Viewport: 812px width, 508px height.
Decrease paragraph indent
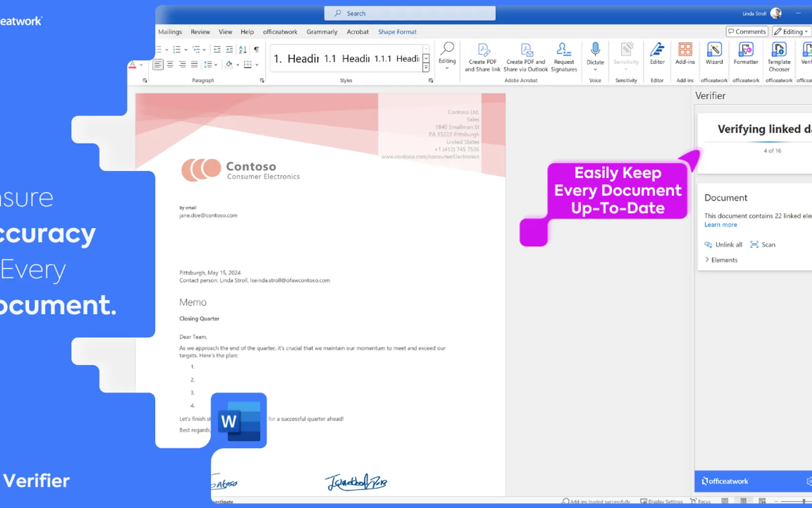click(217, 49)
